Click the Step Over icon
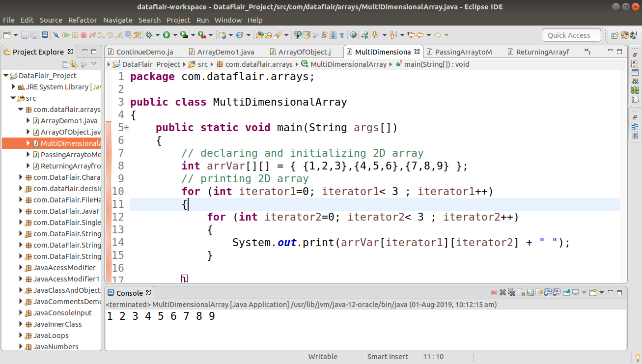This screenshot has height=364, width=642. [110, 35]
